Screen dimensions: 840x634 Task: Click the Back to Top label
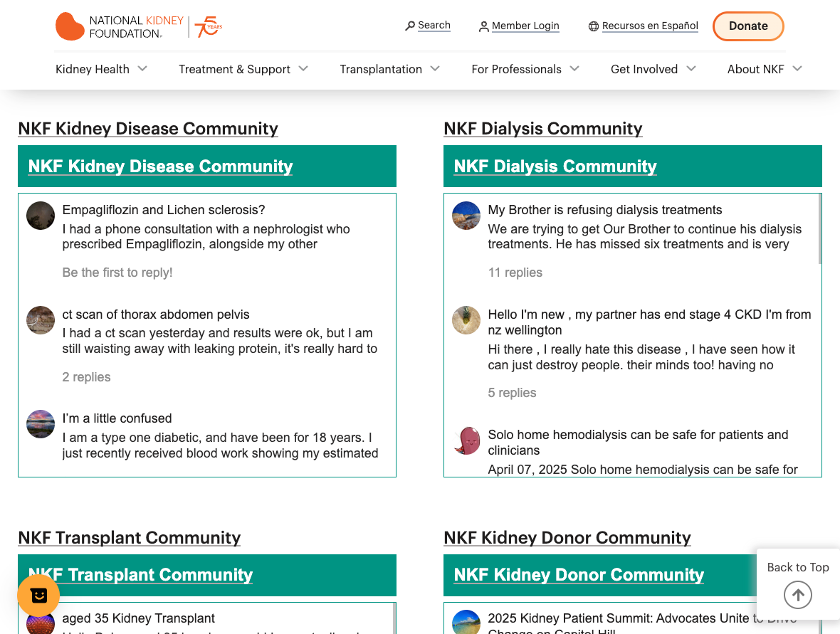click(x=798, y=567)
